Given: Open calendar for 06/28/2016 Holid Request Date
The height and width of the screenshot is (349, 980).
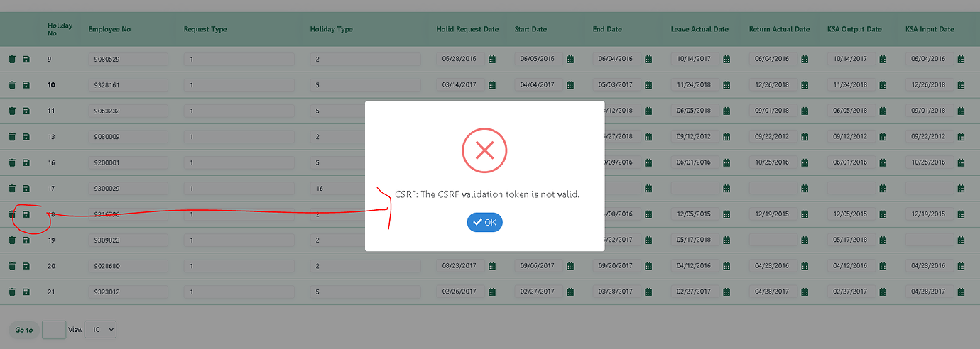Looking at the screenshot, I should 492,60.
